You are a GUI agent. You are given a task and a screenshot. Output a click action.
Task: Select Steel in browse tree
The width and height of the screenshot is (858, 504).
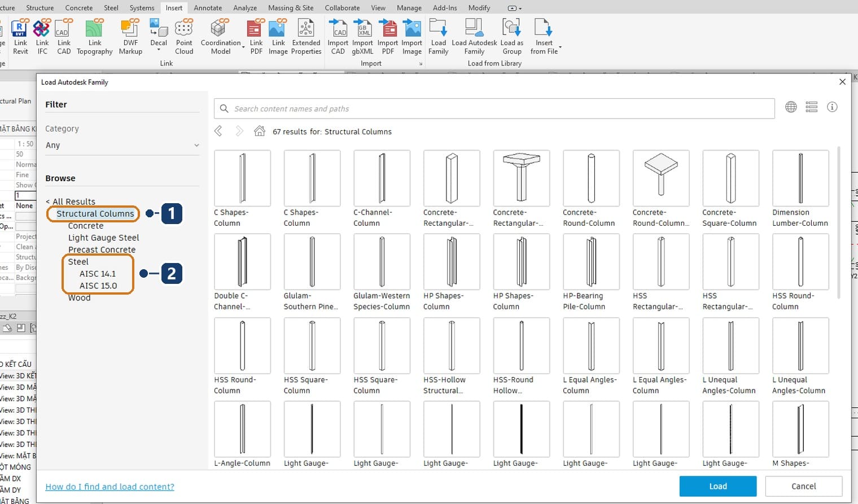click(x=78, y=262)
